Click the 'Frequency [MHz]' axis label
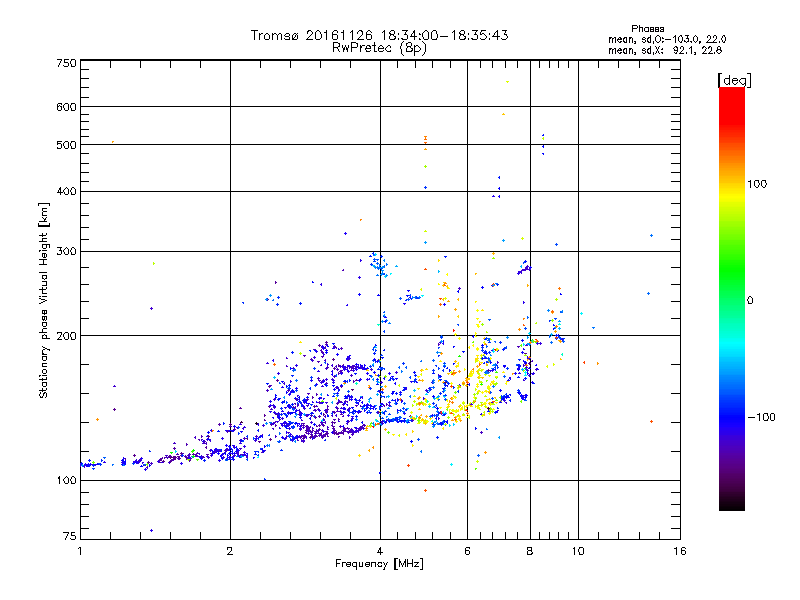Viewport: 800px width, 600px height. 379,564
